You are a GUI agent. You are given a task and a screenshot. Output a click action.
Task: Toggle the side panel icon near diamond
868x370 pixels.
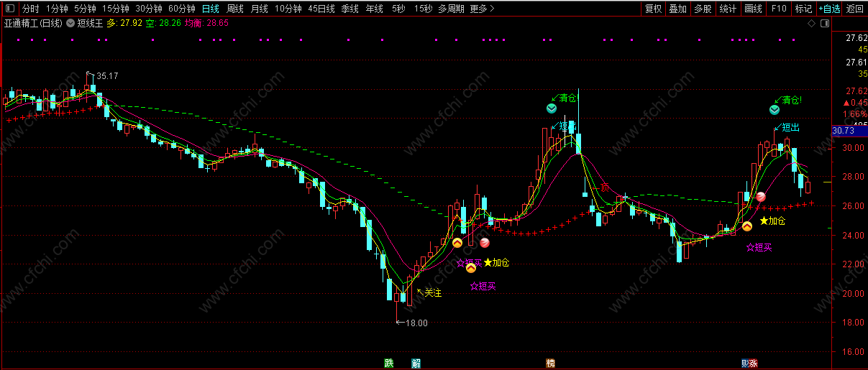(823, 23)
